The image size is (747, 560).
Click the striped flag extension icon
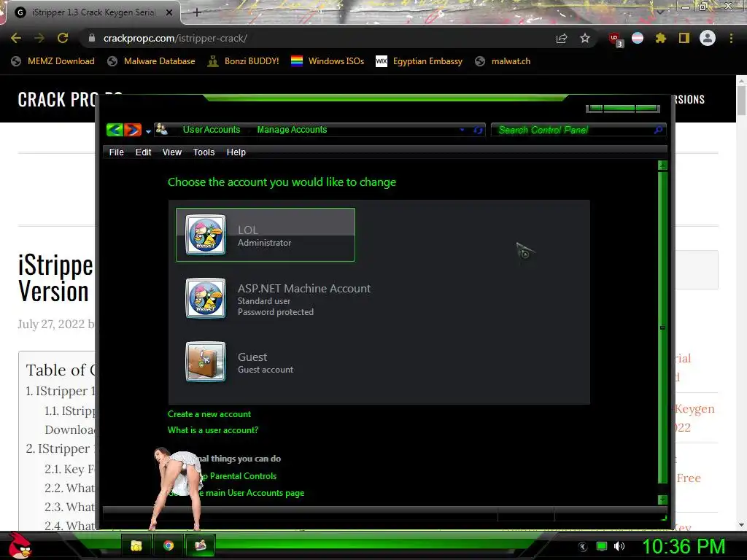(638, 38)
